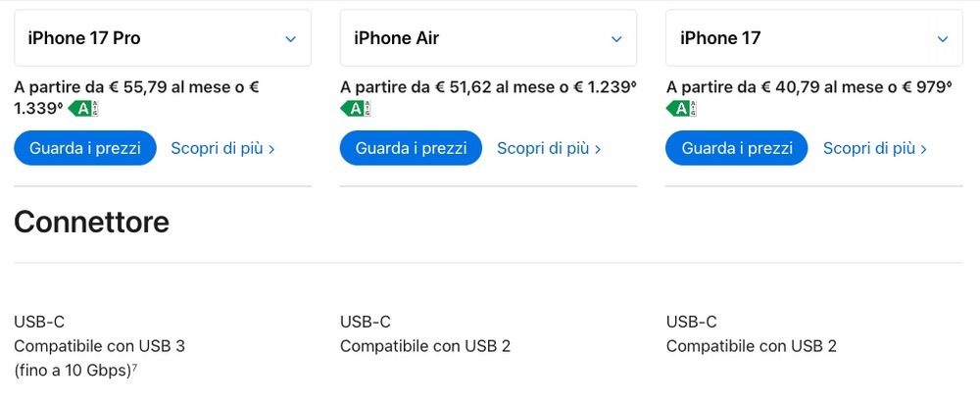The height and width of the screenshot is (402, 980).
Task: Open Scopri di più link for iPhone Air
Action: coord(549,149)
